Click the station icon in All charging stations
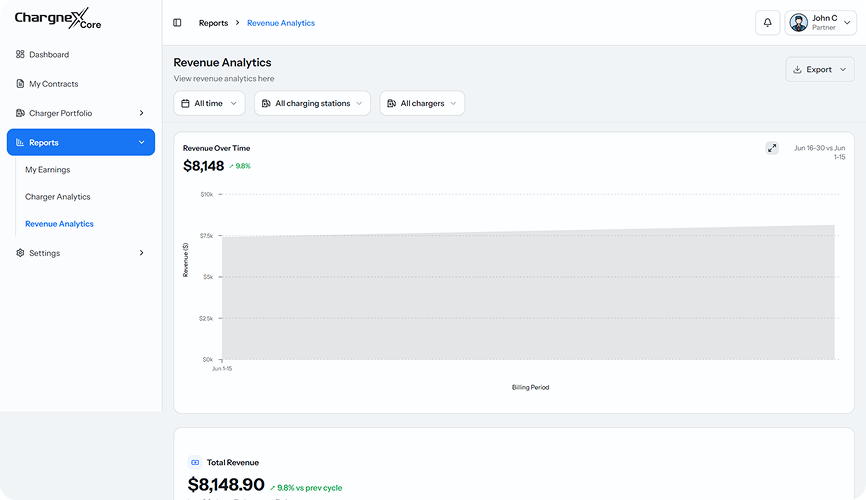Screen dimensions: 866x500 266,103
